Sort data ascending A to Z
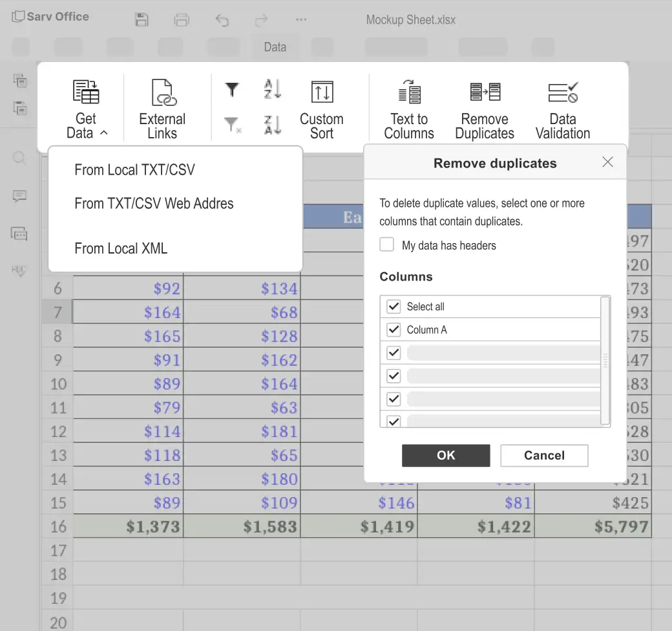The height and width of the screenshot is (631, 672). pyautogui.click(x=272, y=89)
